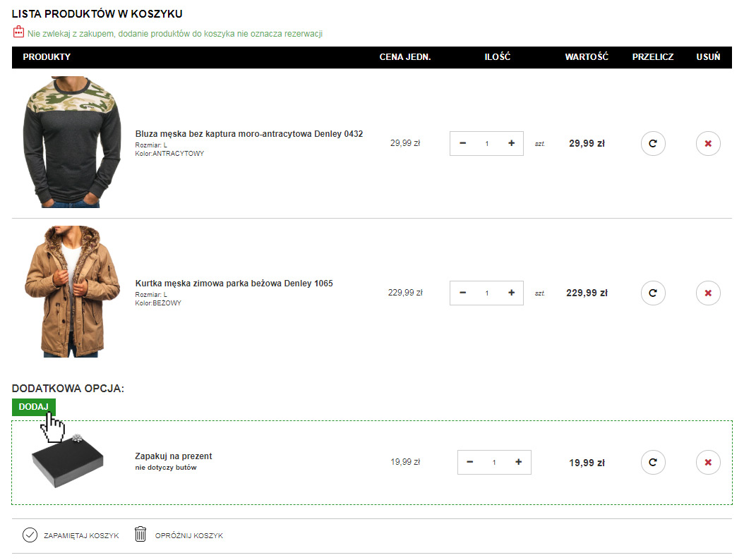744x560 pixels.
Task: Open the Bluza męska bez kaptura product link
Action: [248, 134]
